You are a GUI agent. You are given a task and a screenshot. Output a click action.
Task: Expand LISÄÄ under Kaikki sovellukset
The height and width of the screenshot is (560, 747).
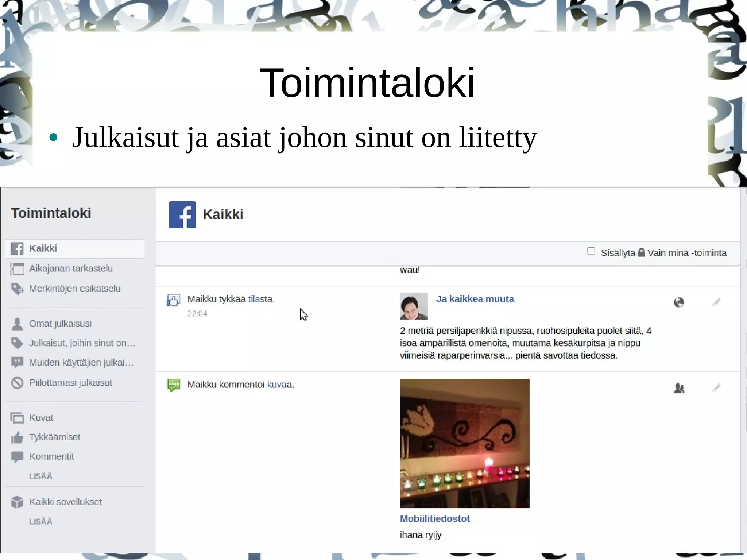40,522
